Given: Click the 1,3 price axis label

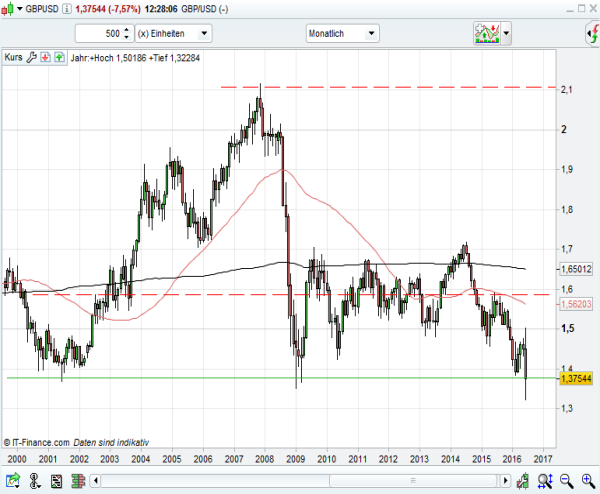Looking at the screenshot, I should (x=566, y=408).
